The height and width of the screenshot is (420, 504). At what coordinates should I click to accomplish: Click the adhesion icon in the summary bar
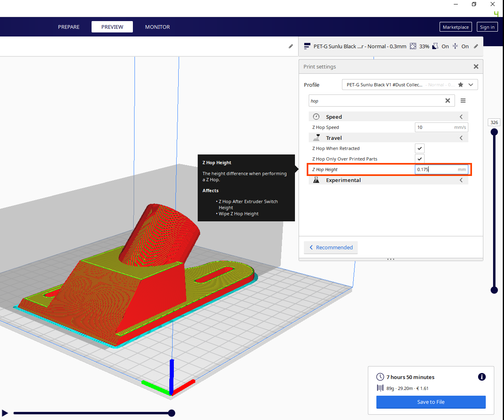[x=455, y=46]
